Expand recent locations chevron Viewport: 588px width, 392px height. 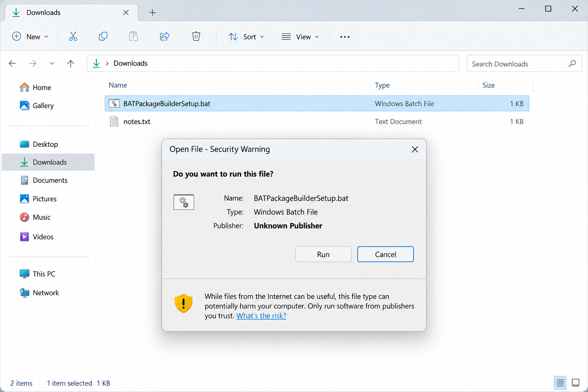pos(52,64)
